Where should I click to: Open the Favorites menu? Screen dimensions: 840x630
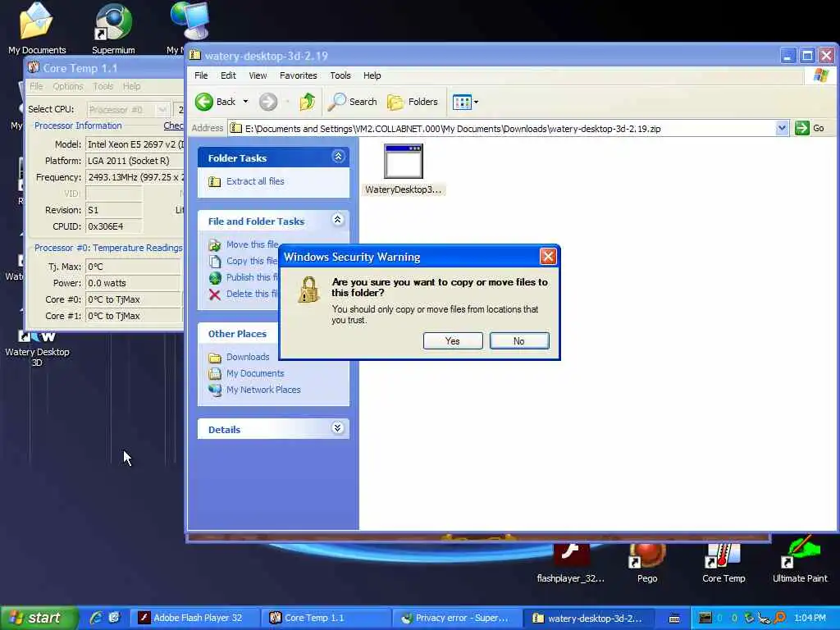tap(299, 75)
